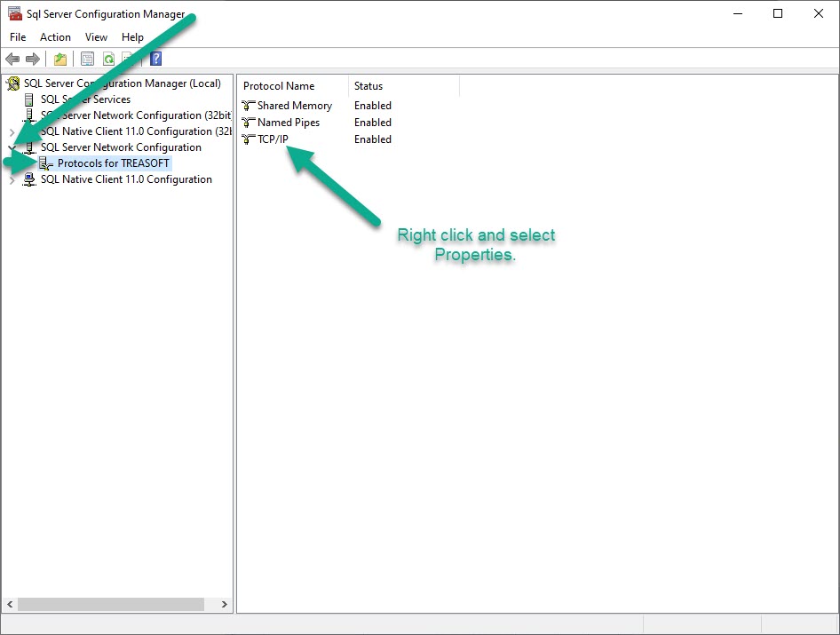Click the Properties toolbar icon
The height and width of the screenshot is (635, 840).
(87, 59)
